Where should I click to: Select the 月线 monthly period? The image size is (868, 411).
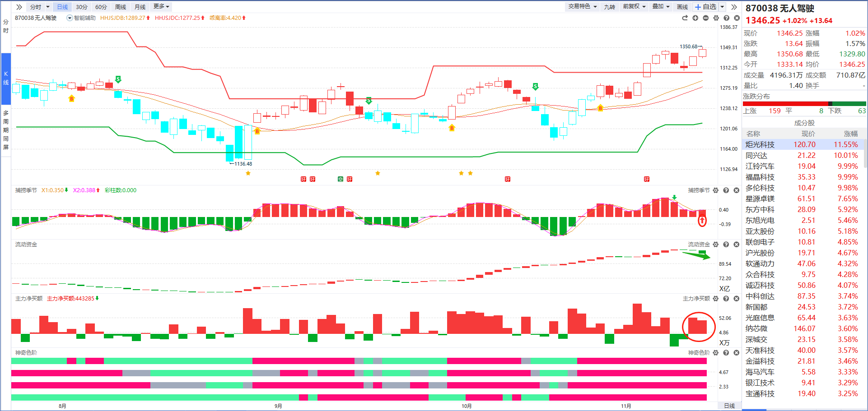click(140, 7)
